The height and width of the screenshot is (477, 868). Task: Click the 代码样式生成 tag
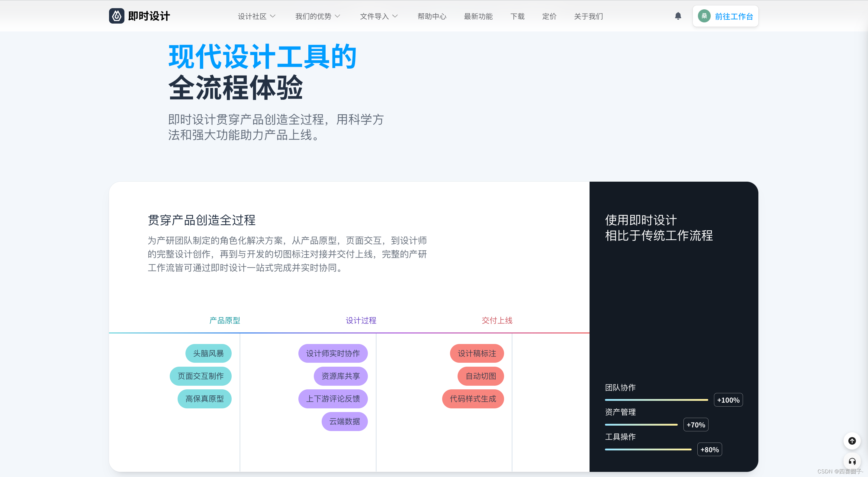[x=473, y=398]
